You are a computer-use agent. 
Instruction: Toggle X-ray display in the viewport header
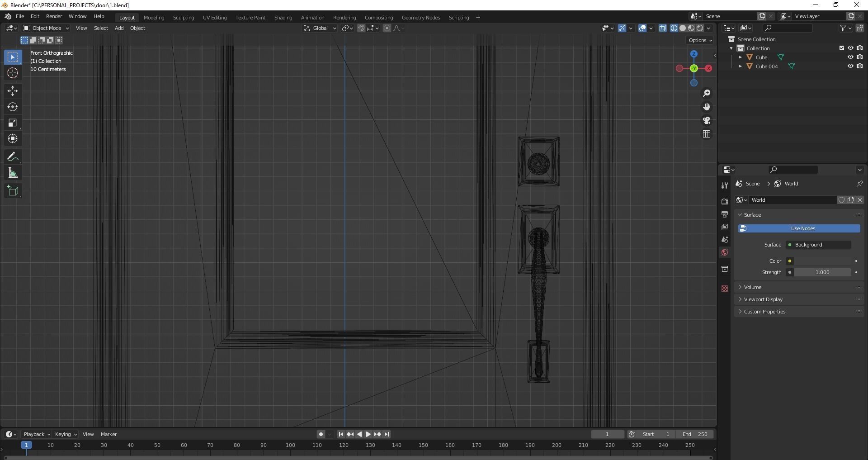point(663,28)
